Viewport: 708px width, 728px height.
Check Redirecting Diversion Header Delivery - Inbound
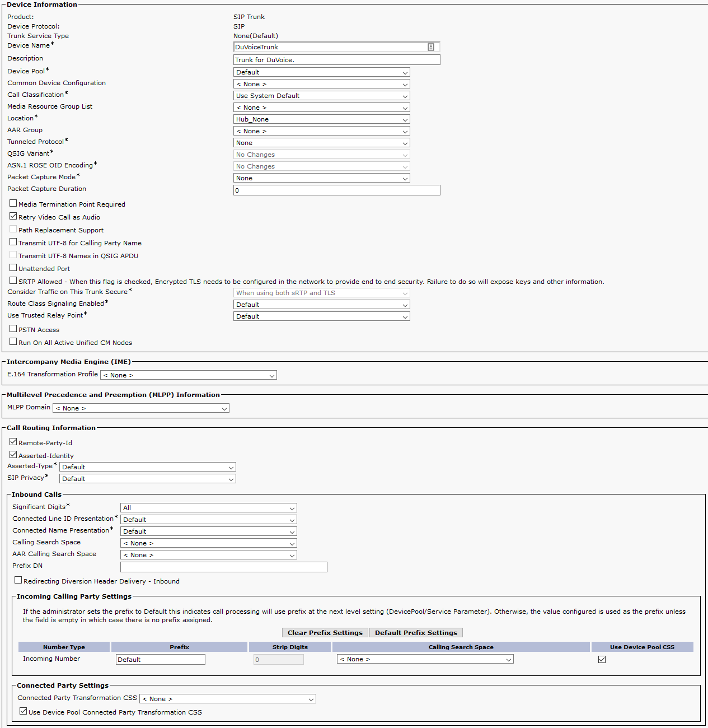pos(18,580)
